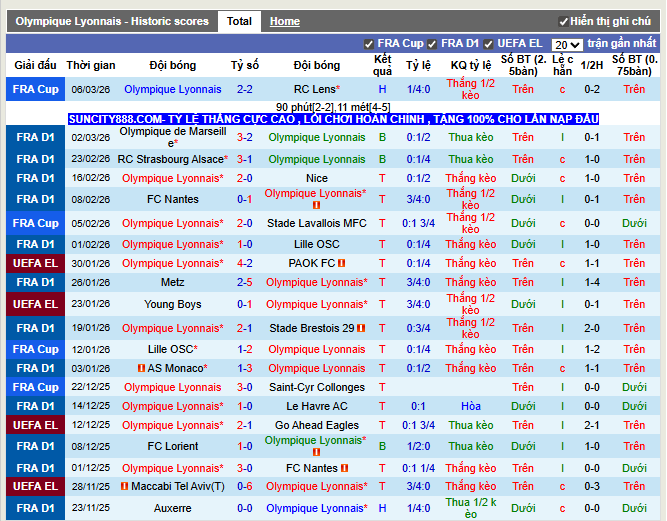Open the SUNCITY888.COM banner link
Screen dimensions: 667x521
[333, 119]
